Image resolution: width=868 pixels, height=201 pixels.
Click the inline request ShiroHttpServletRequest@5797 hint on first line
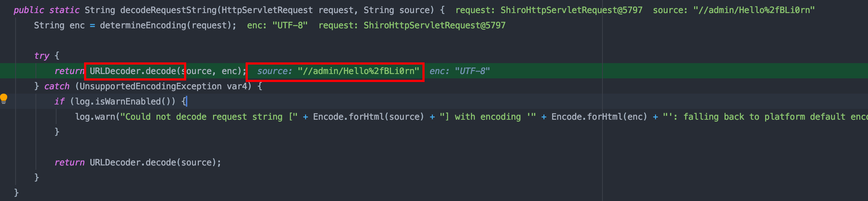tap(548, 10)
